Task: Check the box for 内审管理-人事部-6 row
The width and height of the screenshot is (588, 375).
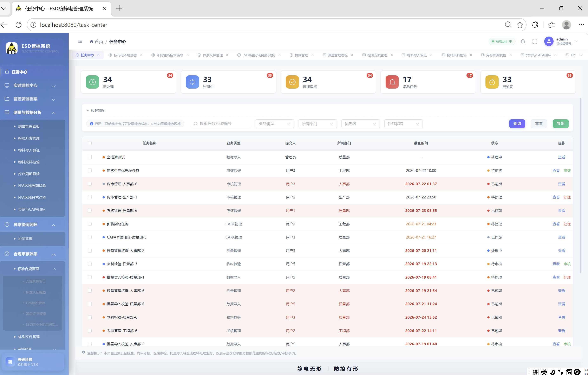Action: point(90,184)
